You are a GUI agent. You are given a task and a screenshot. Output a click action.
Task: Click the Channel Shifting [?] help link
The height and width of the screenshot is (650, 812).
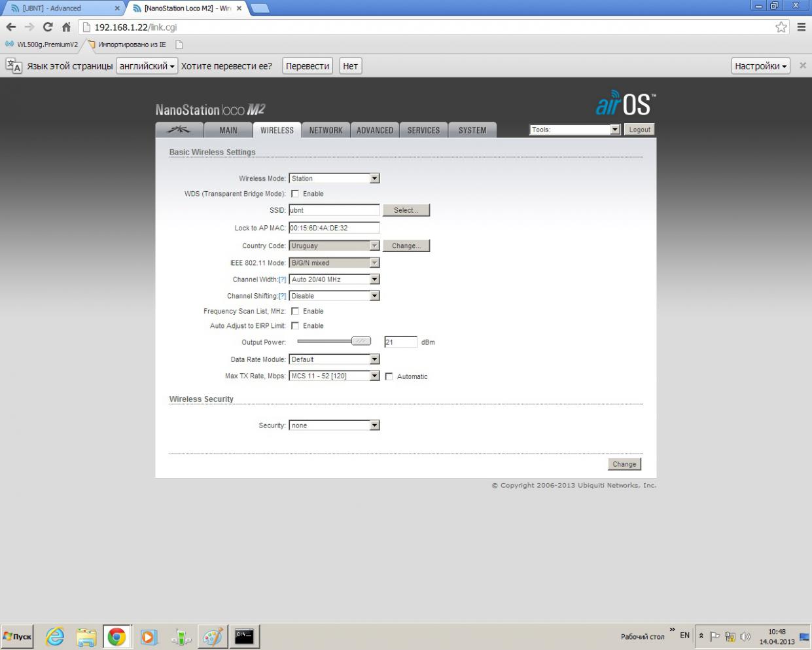[282, 296]
